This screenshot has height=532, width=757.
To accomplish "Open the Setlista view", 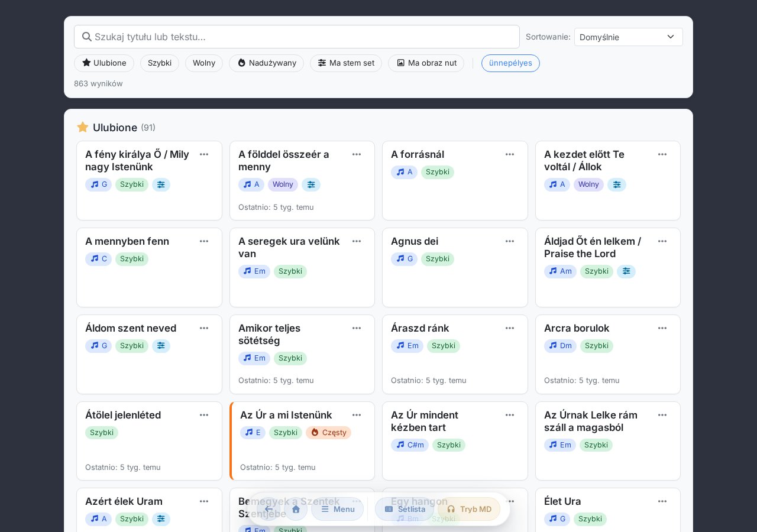I will (x=405, y=509).
